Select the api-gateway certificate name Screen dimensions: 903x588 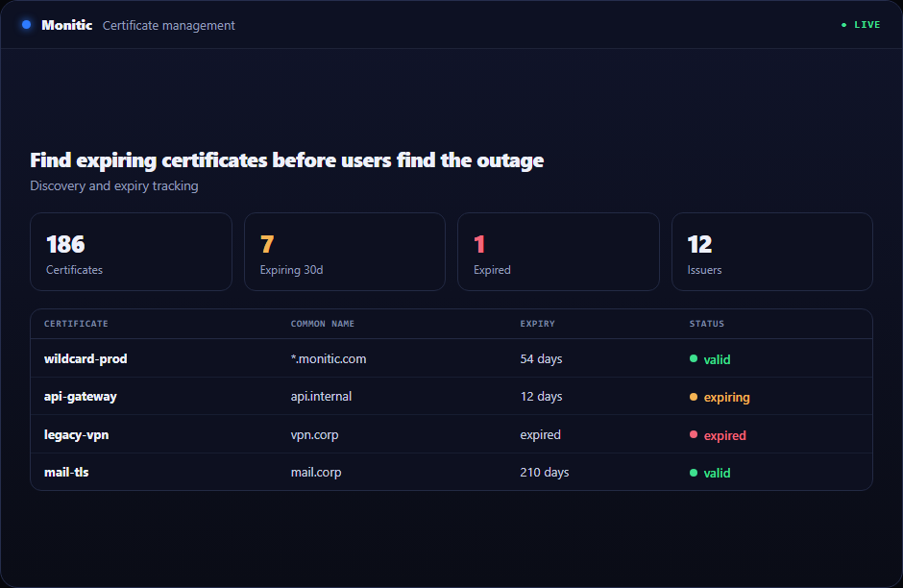click(81, 397)
